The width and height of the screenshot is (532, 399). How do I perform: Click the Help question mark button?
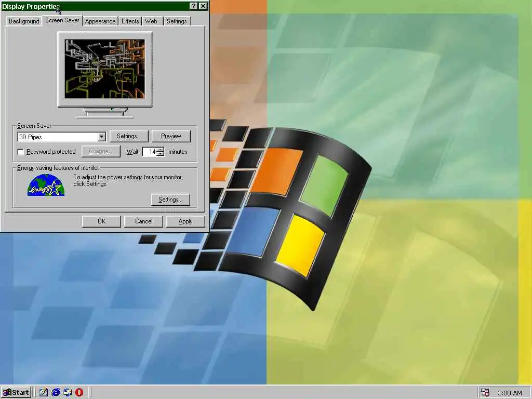193,6
